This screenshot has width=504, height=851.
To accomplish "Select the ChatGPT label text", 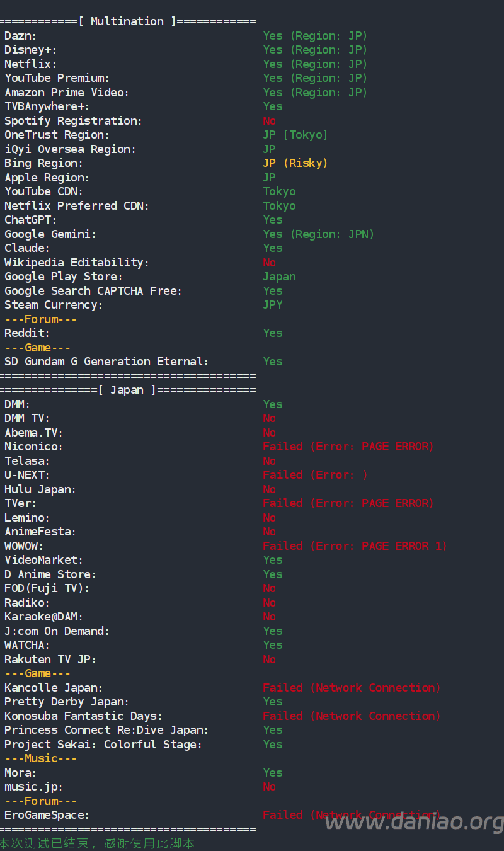I will click(x=30, y=220).
